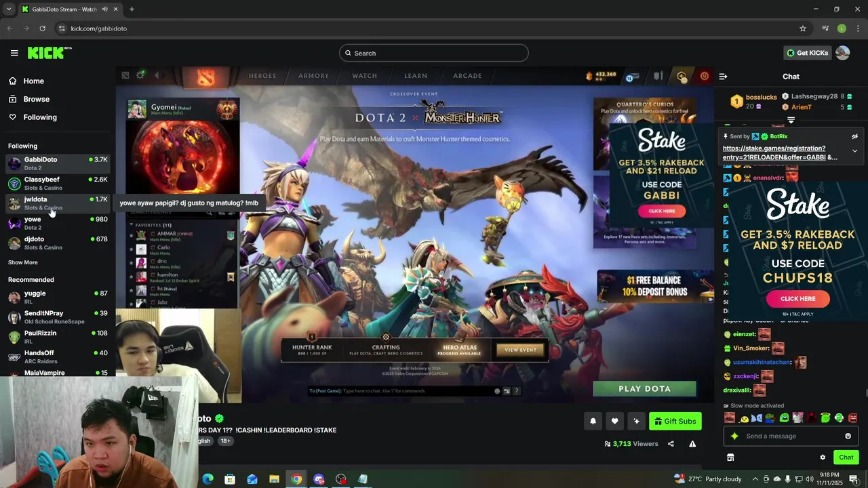Open a new browser tab
Screen dimensions: 868x488
tap(132, 9)
